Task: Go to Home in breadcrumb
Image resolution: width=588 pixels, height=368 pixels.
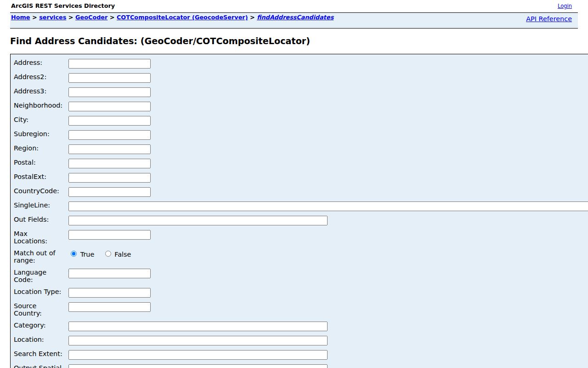Action: pos(21,17)
